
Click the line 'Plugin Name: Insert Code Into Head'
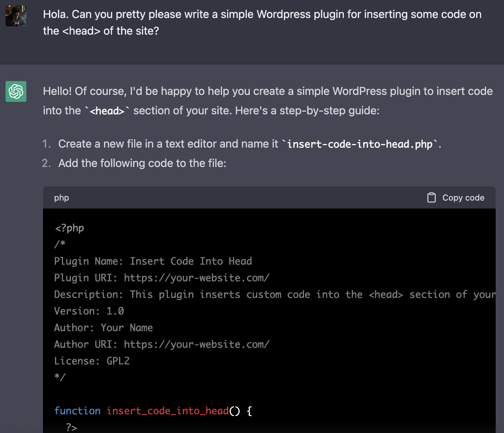click(153, 261)
